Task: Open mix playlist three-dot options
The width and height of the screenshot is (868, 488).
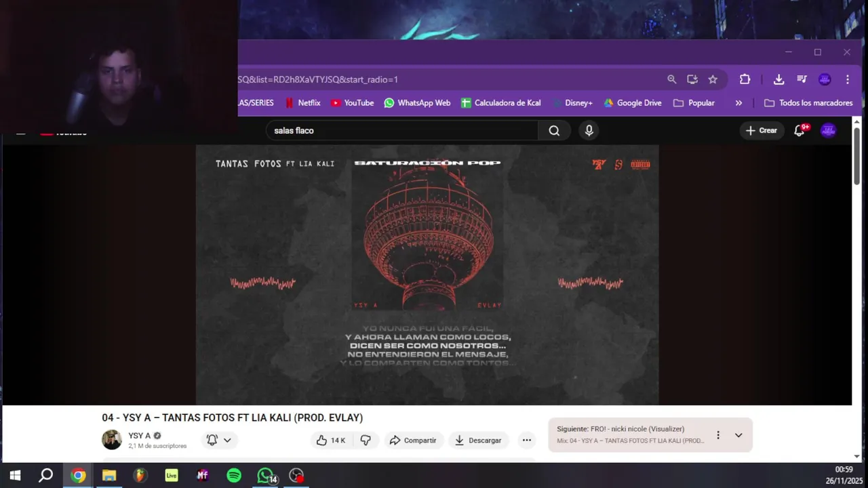Action: point(718,435)
